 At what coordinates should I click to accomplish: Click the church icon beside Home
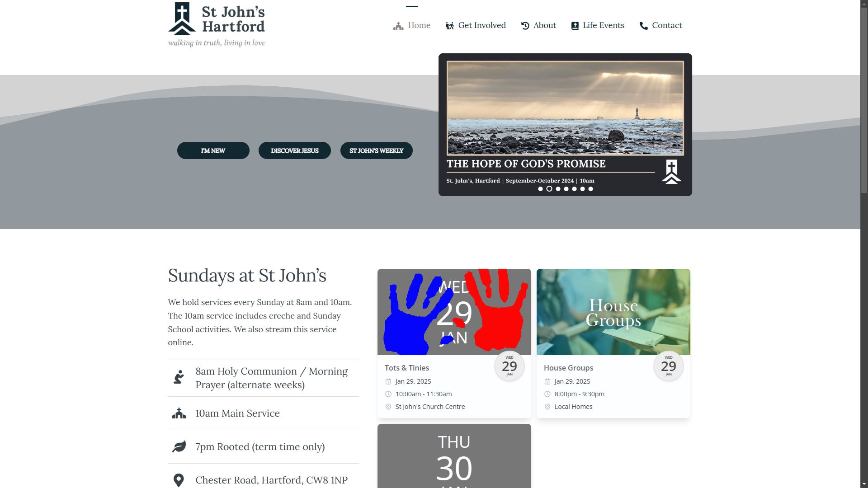point(398,26)
